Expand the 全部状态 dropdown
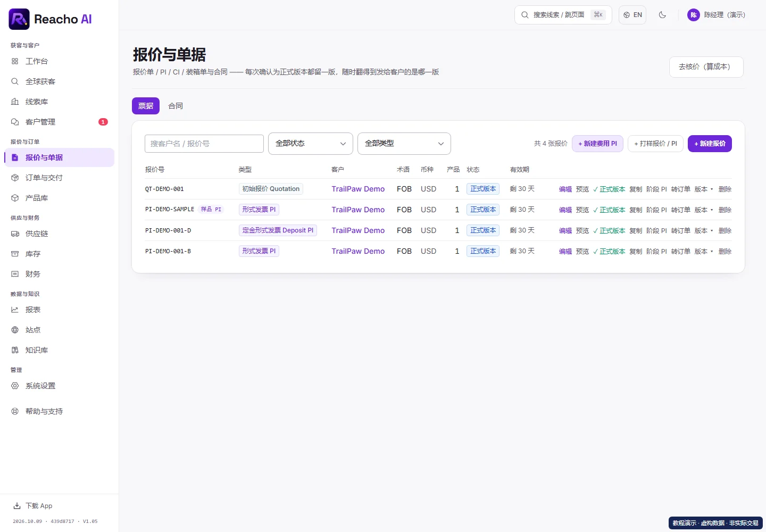Viewport: 766px width, 532px height. (311, 144)
